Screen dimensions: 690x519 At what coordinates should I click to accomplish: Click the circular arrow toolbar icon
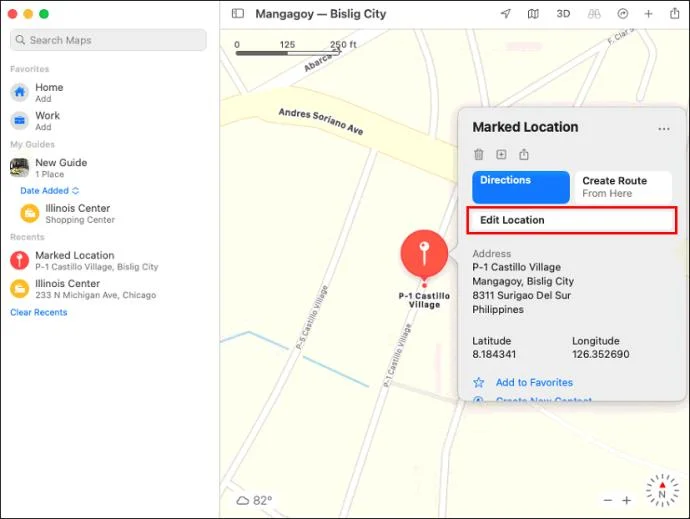[x=622, y=14]
